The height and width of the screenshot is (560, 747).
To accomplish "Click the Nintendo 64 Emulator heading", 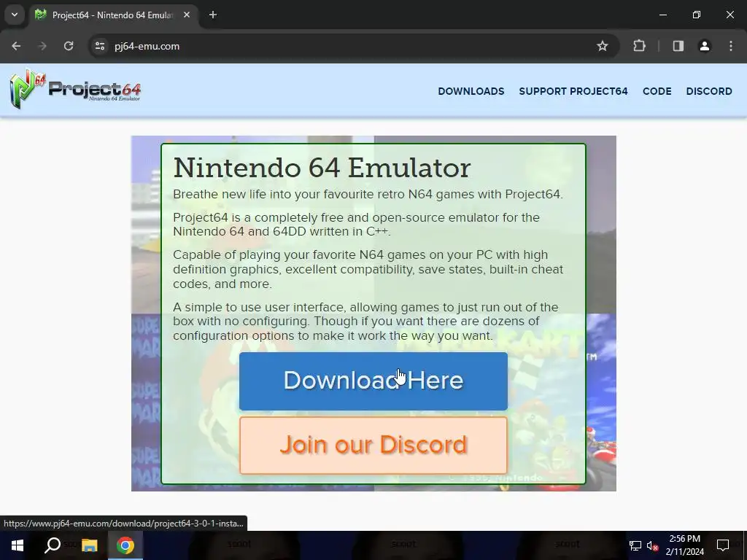I will click(x=322, y=168).
